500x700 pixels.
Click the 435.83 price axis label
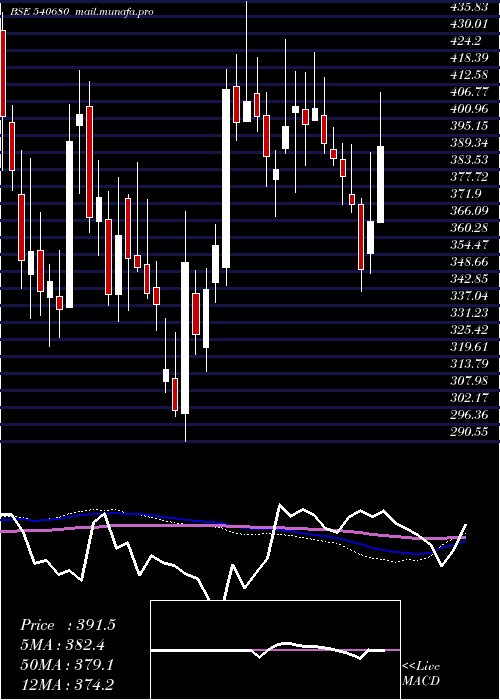[468, 7]
